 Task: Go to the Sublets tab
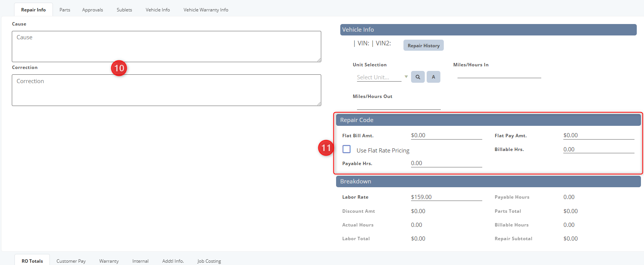pyautogui.click(x=124, y=10)
